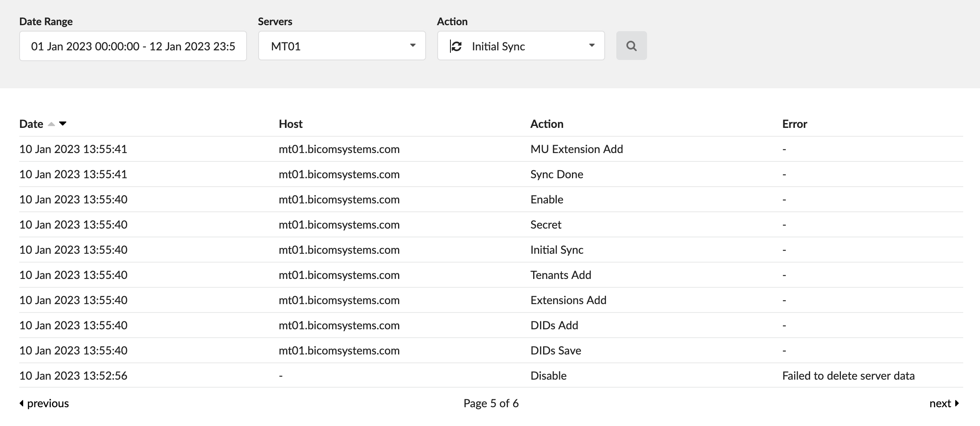The image size is (980, 426).
Task: Click host in MU Extension Add row
Action: (x=339, y=149)
